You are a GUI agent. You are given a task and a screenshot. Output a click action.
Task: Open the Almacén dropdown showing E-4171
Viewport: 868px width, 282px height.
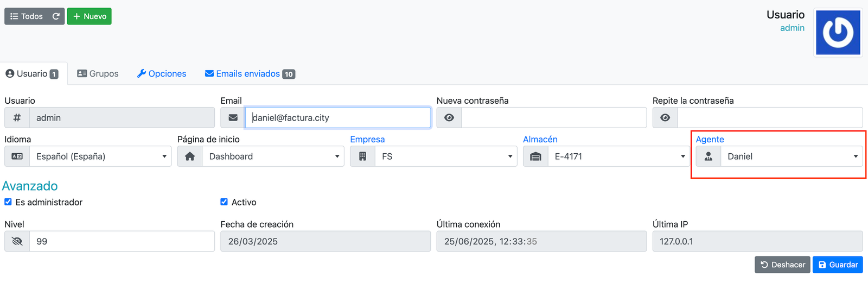(618, 156)
